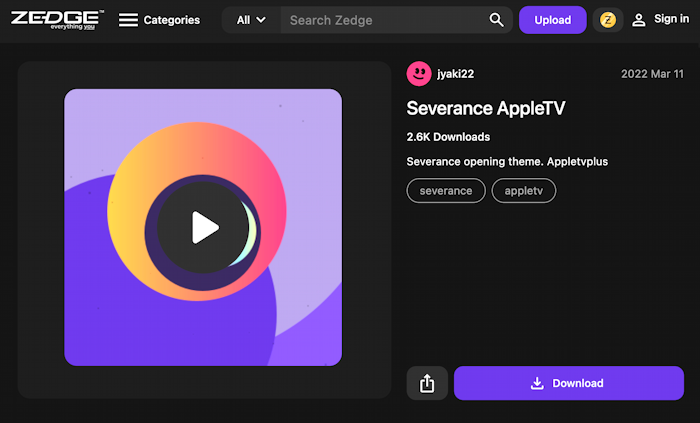Focus the Search Zedge input field
Image resolution: width=700 pixels, height=423 pixels.
[384, 20]
